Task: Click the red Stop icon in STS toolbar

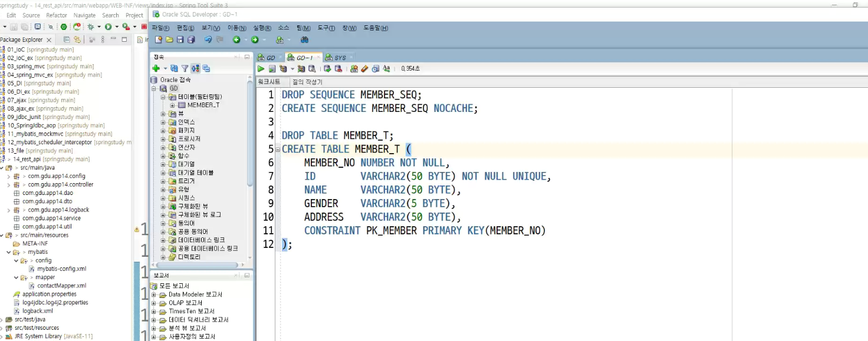Action: (x=144, y=27)
